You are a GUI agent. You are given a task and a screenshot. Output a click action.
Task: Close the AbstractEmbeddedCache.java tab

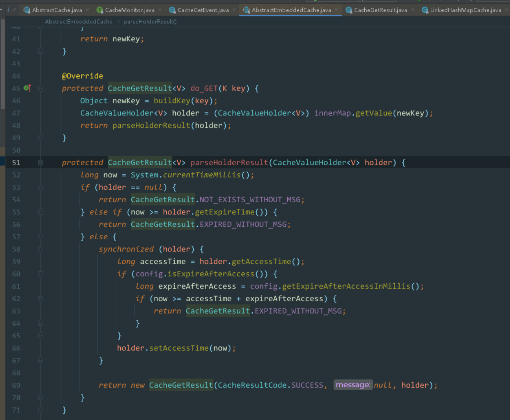336,10
